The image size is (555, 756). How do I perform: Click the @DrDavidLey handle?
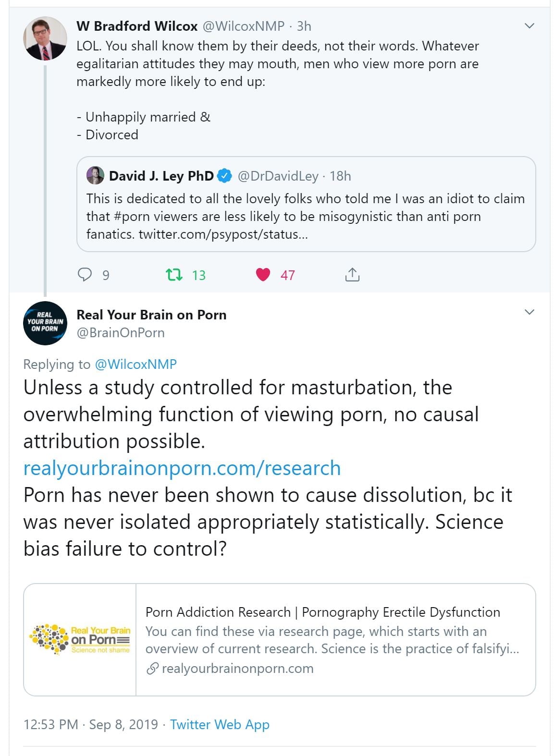point(278,176)
